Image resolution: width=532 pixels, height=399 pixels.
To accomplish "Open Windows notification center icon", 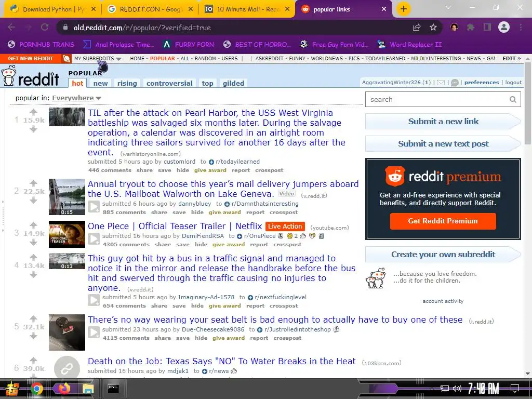I will (x=515, y=388).
